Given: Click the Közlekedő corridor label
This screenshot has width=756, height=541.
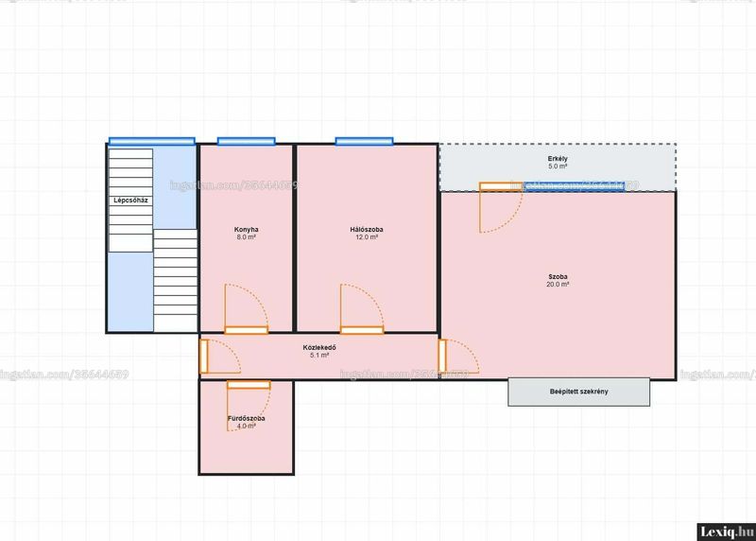Looking at the screenshot, I should pyautogui.click(x=319, y=347).
